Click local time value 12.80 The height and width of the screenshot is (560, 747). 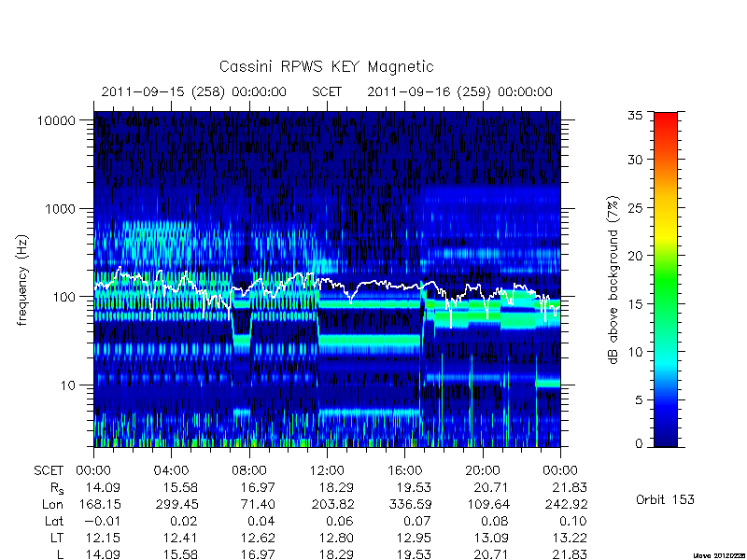click(x=336, y=538)
